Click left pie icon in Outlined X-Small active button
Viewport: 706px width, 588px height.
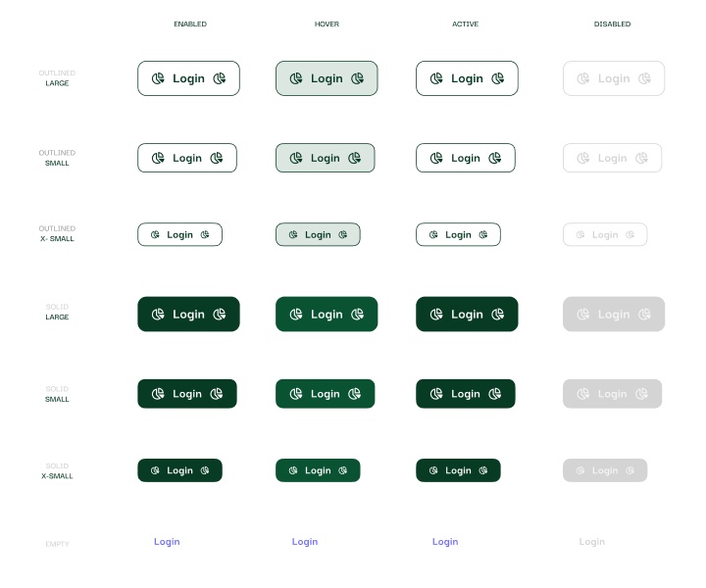point(433,235)
